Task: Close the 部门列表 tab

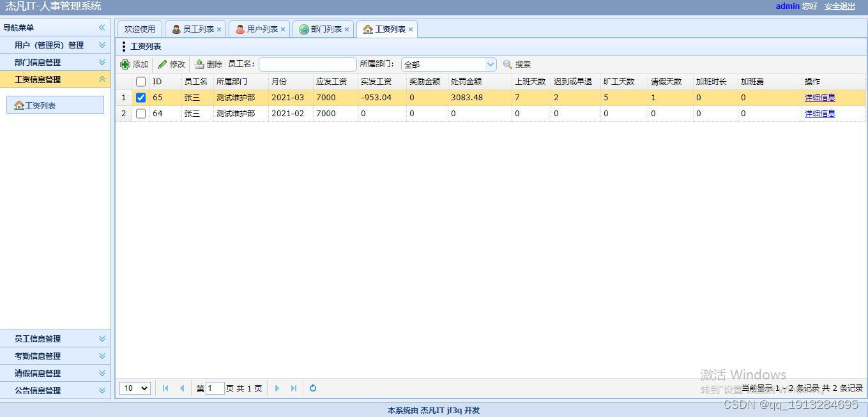Action: pyautogui.click(x=347, y=29)
